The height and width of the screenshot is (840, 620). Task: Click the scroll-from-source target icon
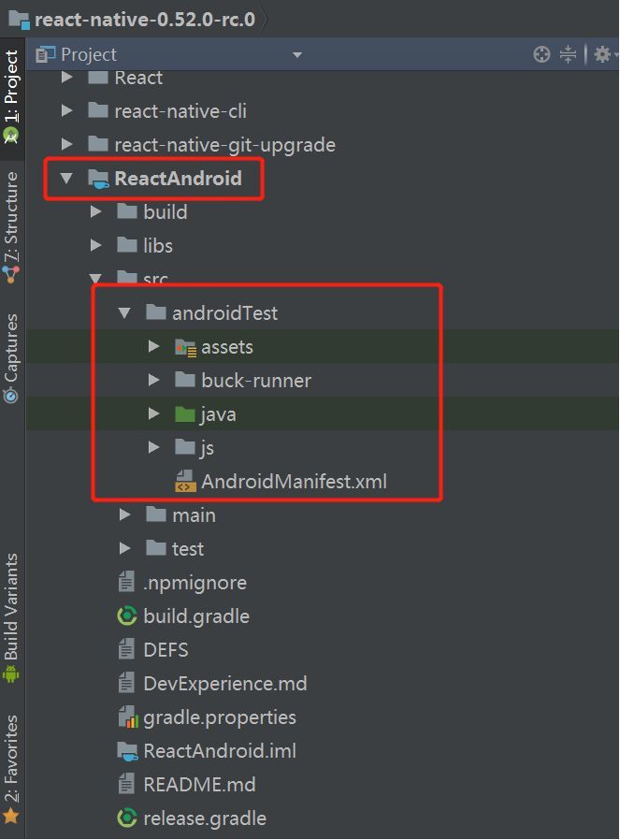[541, 55]
